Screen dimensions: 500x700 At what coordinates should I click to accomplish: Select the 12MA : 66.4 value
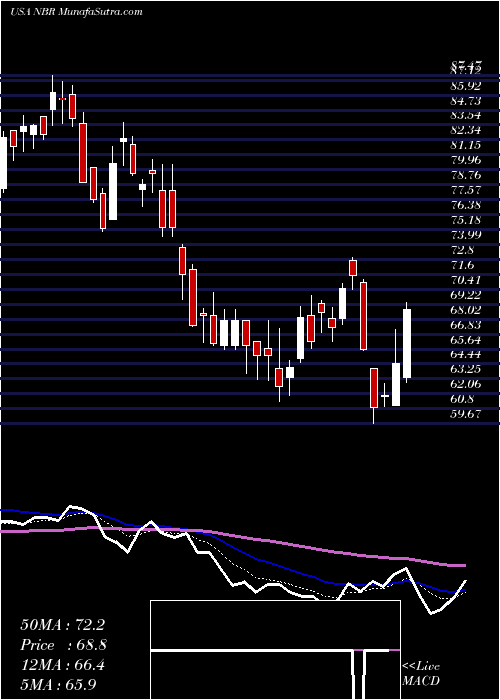[x=62, y=665]
